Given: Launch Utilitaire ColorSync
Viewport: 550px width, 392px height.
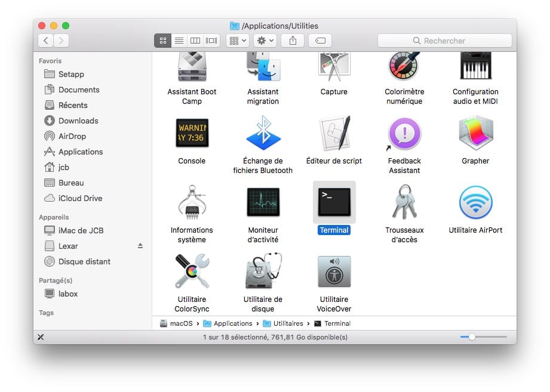Looking at the screenshot, I should [192, 271].
